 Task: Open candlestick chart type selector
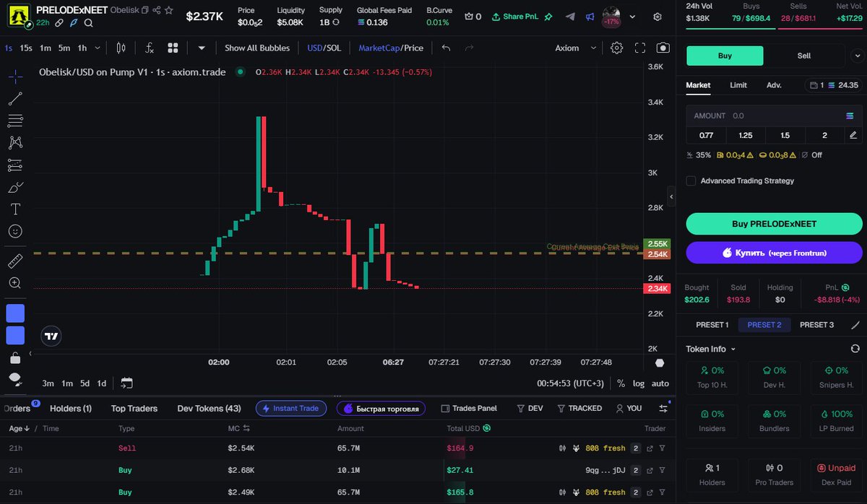[121, 48]
